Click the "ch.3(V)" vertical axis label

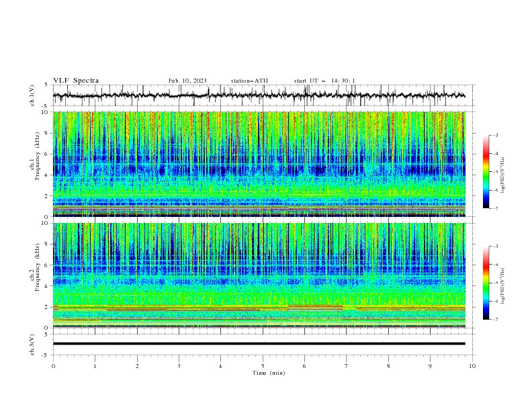pyautogui.click(x=32, y=345)
